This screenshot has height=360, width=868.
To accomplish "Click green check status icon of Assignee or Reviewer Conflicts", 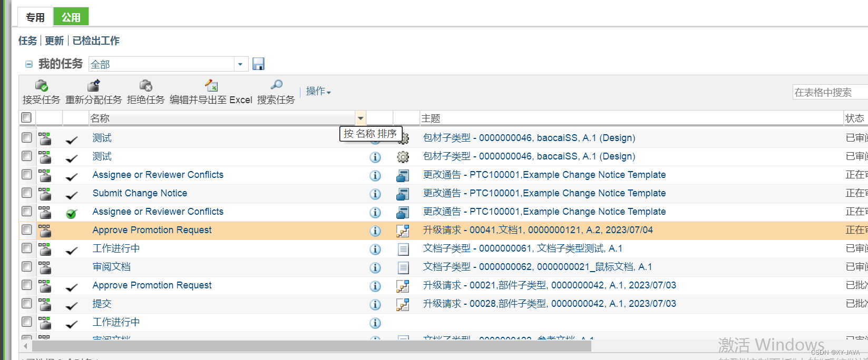I will tap(72, 213).
